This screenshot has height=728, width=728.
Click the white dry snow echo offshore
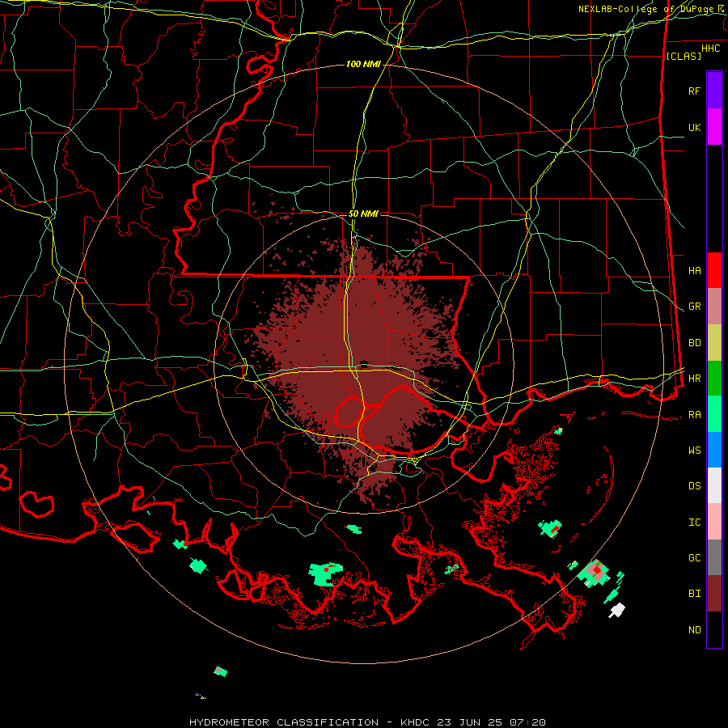pos(617,610)
